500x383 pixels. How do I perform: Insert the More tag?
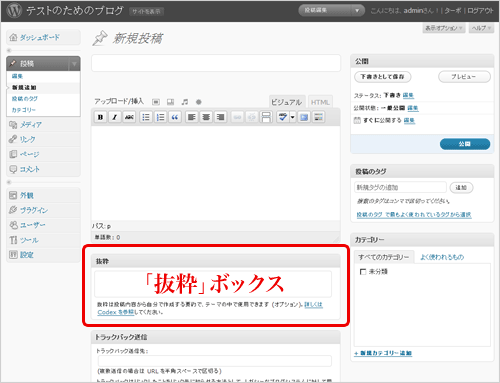(x=266, y=117)
